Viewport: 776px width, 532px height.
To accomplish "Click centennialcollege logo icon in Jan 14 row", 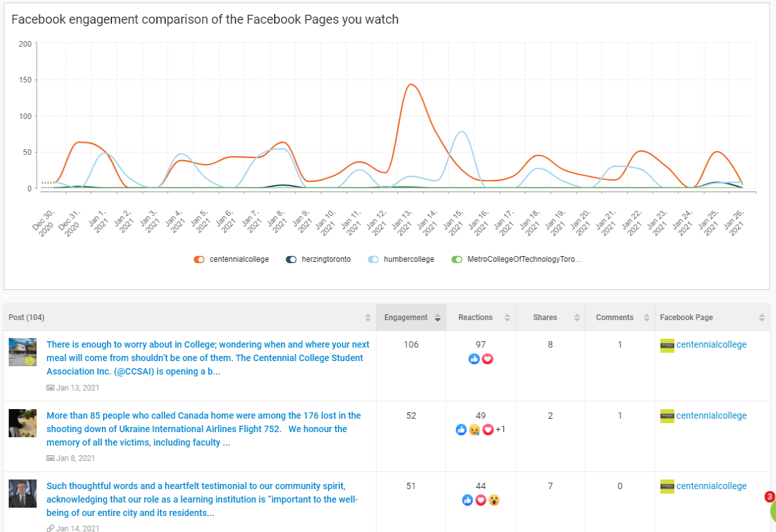I will [x=667, y=487].
